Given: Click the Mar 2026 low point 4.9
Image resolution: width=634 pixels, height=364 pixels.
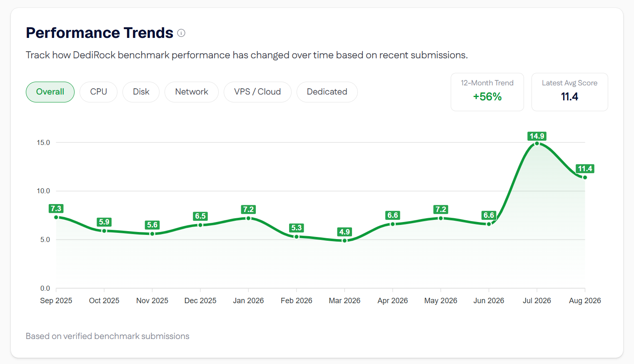Looking at the screenshot, I should 344,241.
